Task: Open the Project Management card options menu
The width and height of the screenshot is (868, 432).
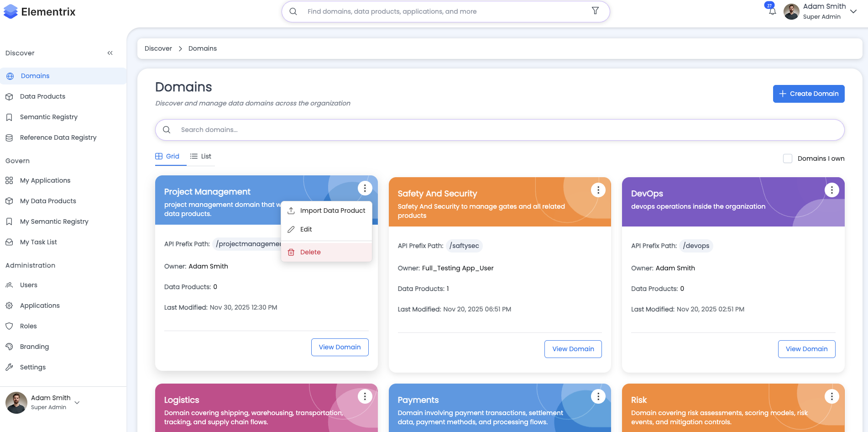Action: point(365,188)
